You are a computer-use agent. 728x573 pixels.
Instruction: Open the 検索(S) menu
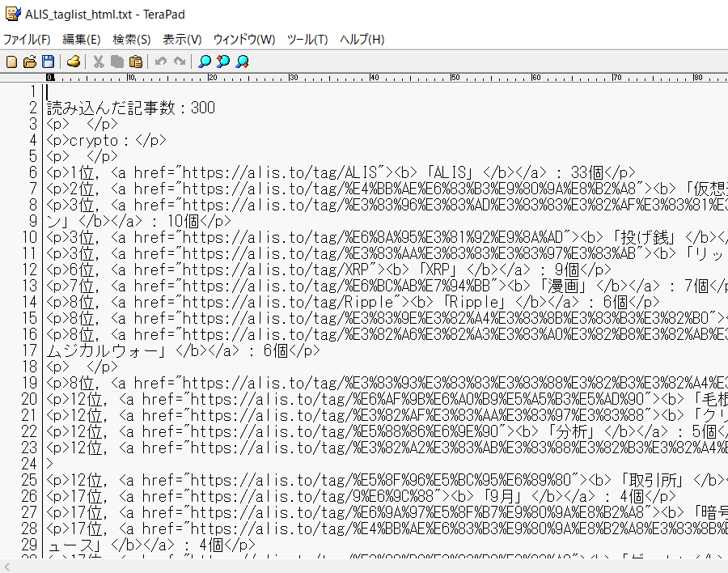132,40
